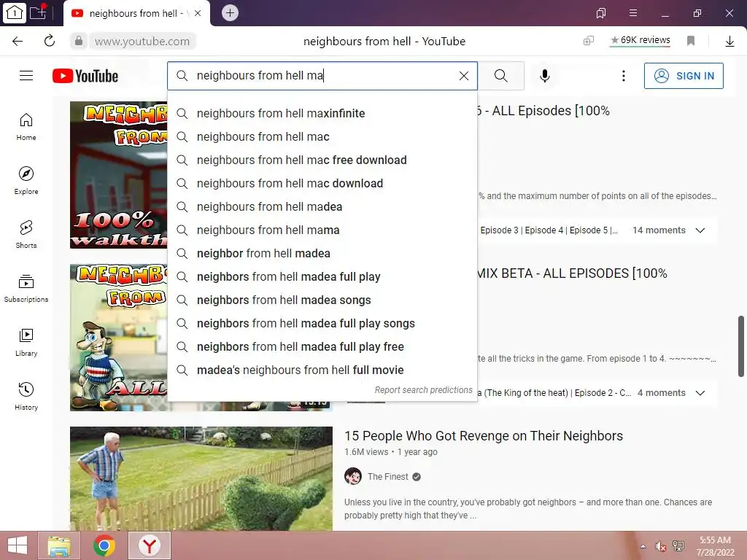This screenshot has height=560, width=747.
Task: Select suggestion 'neighbours from hell mac'
Action: [x=322, y=136]
